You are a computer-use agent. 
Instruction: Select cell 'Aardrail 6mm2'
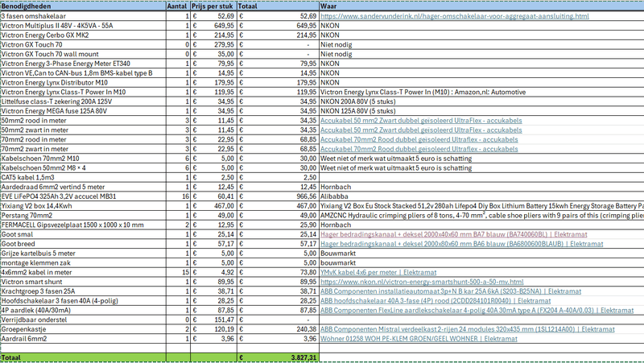(84, 338)
